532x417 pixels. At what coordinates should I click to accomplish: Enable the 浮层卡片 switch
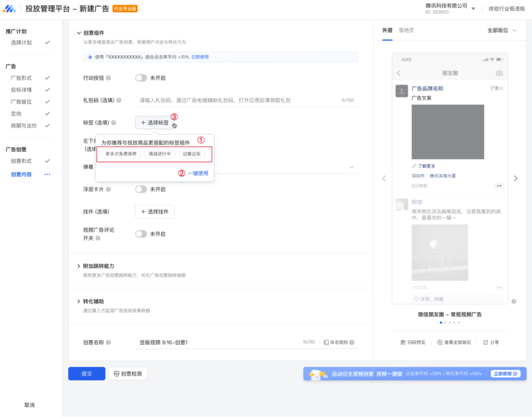[141, 189]
